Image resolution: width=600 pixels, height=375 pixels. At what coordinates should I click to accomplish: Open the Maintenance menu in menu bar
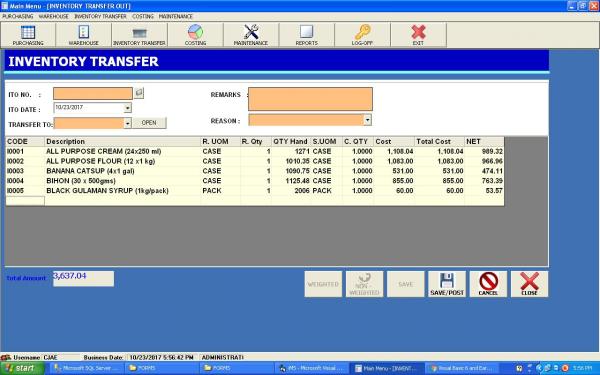176,16
